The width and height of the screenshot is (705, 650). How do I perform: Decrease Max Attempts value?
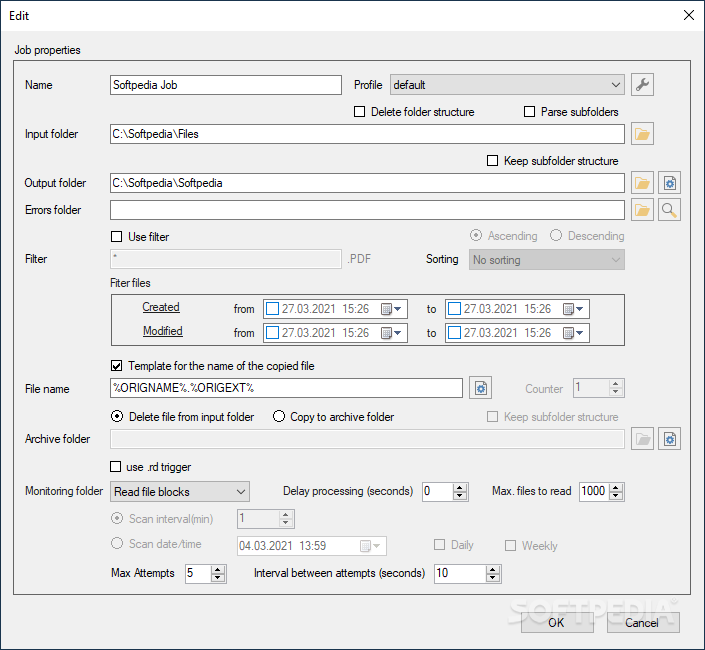tap(218, 578)
